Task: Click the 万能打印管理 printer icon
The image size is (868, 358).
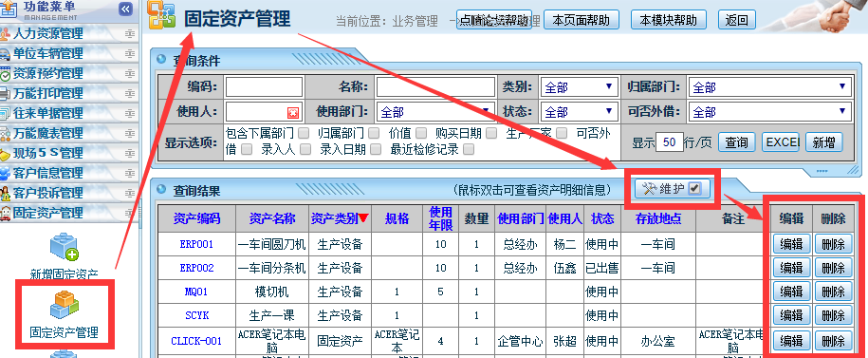Action: (5, 94)
